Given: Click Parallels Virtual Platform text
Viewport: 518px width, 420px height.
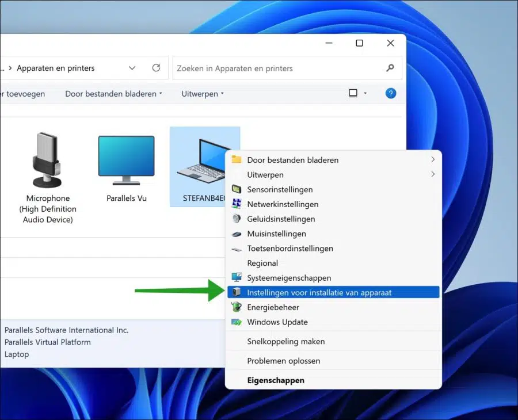Looking at the screenshot, I should (x=48, y=342).
